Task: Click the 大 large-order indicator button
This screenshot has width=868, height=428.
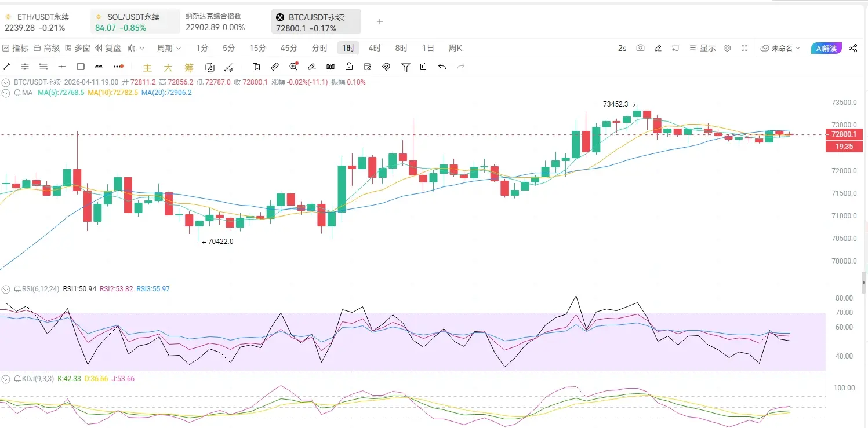Action: coord(168,67)
